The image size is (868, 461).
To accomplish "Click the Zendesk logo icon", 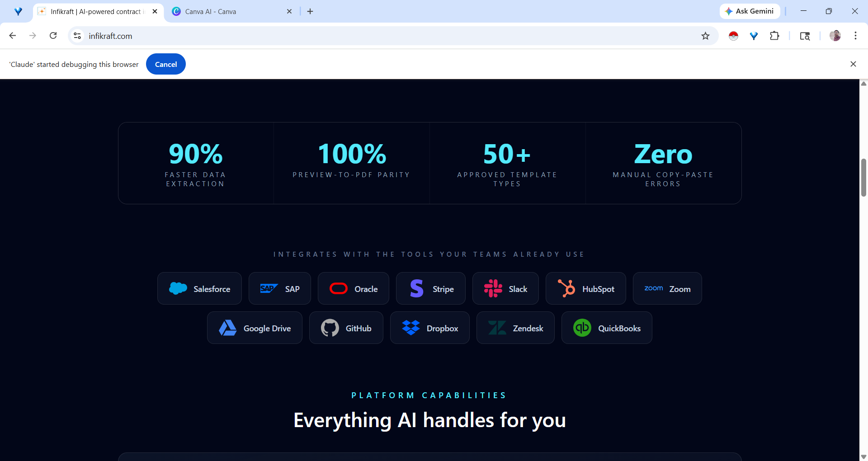I will (x=497, y=328).
